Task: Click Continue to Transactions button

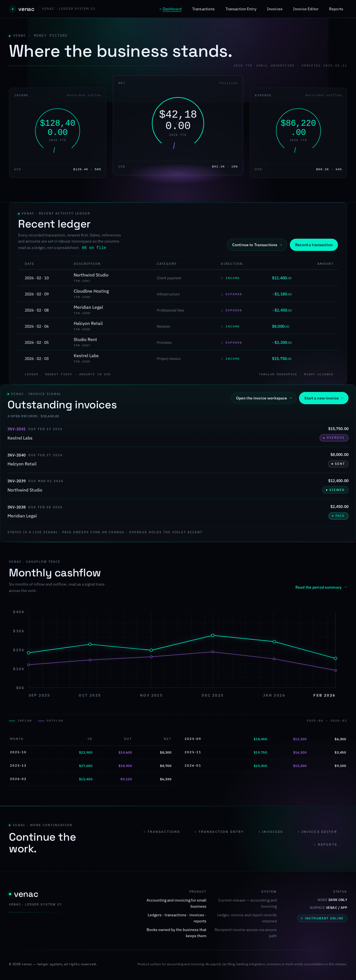Action: point(257,245)
